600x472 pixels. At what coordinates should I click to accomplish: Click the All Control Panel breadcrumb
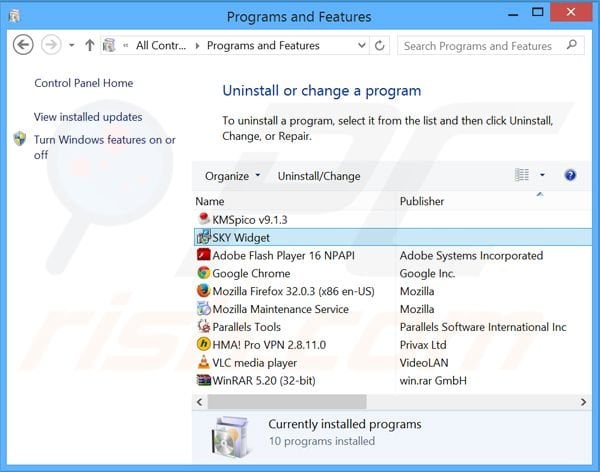coord(161,46)
